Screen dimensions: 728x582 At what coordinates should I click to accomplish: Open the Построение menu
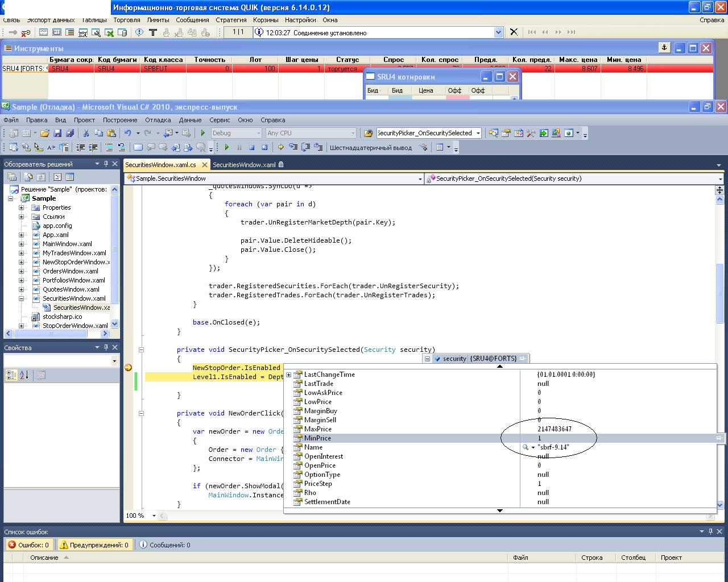tap(120, 120)
